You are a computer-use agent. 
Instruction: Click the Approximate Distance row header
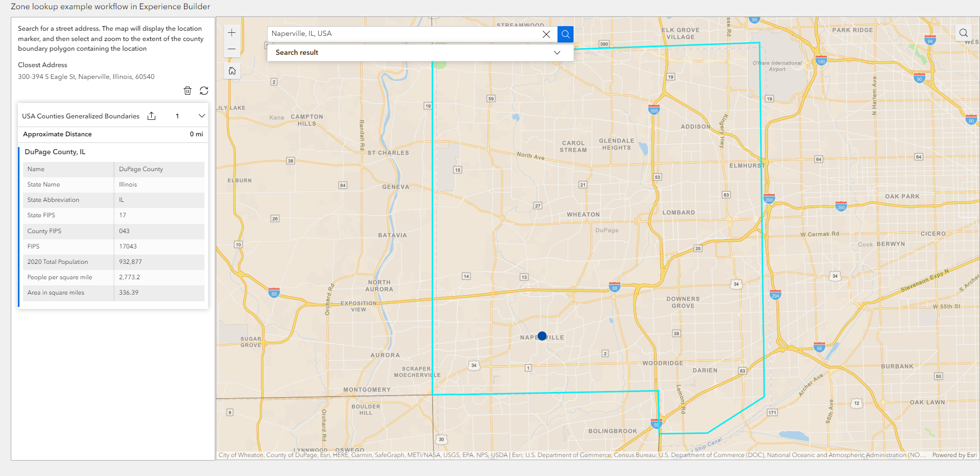[57, 134]
